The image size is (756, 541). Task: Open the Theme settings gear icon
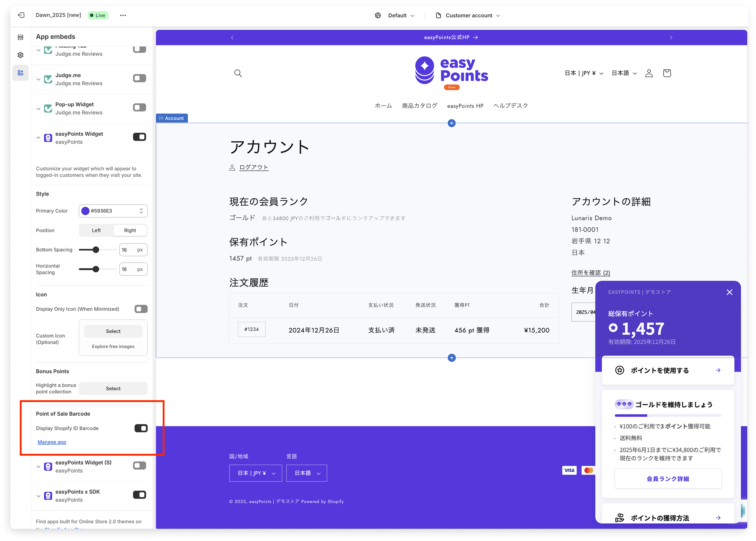point(20,55)
